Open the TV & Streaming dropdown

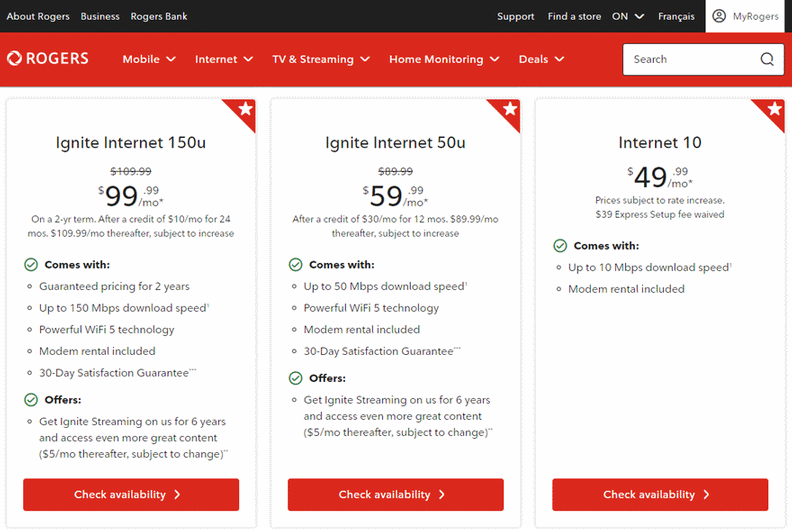tap(321, 59)
